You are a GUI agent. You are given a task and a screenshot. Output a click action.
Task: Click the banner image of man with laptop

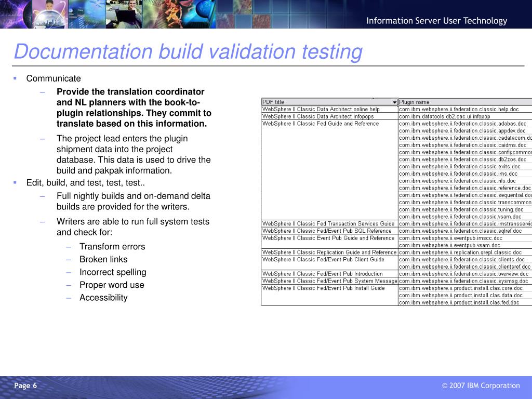click(124, 14)
